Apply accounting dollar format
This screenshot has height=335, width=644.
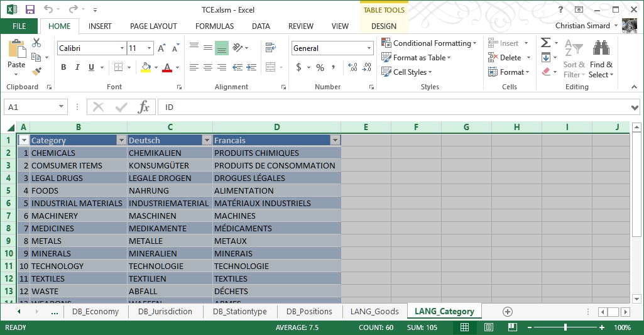298,67
